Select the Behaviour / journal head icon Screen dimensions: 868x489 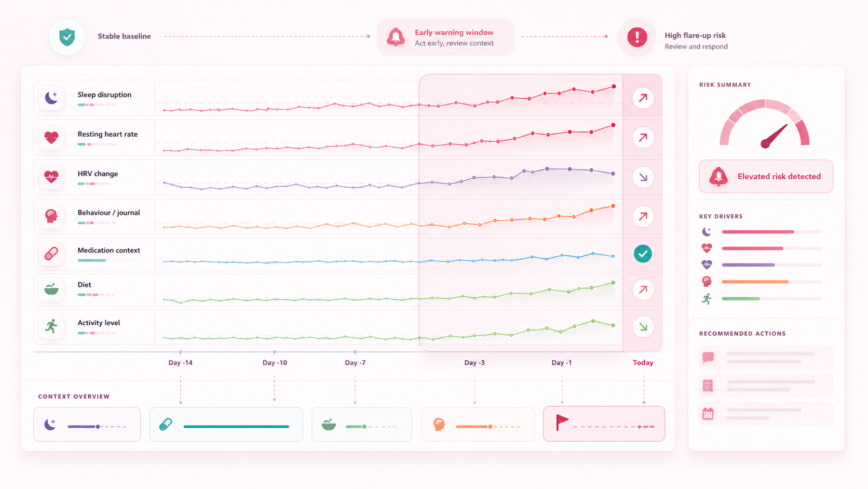[51, 216]
